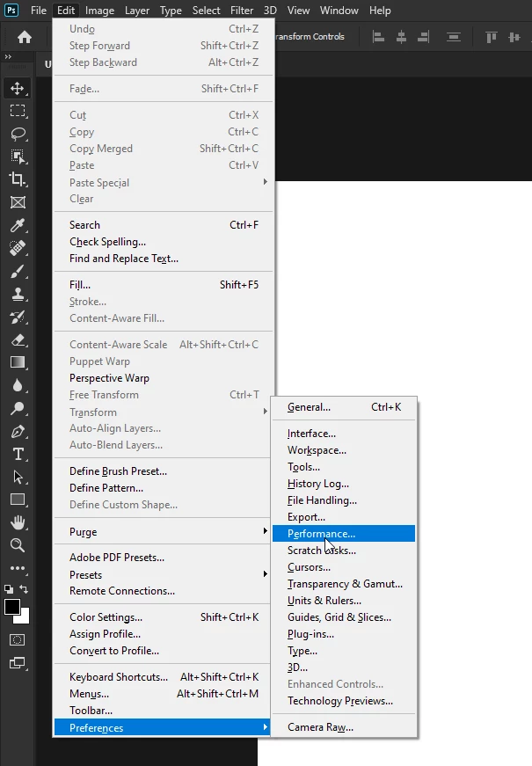
Task: Choose Toolbar... from Edit menu
Action: (x=164, y=710)
